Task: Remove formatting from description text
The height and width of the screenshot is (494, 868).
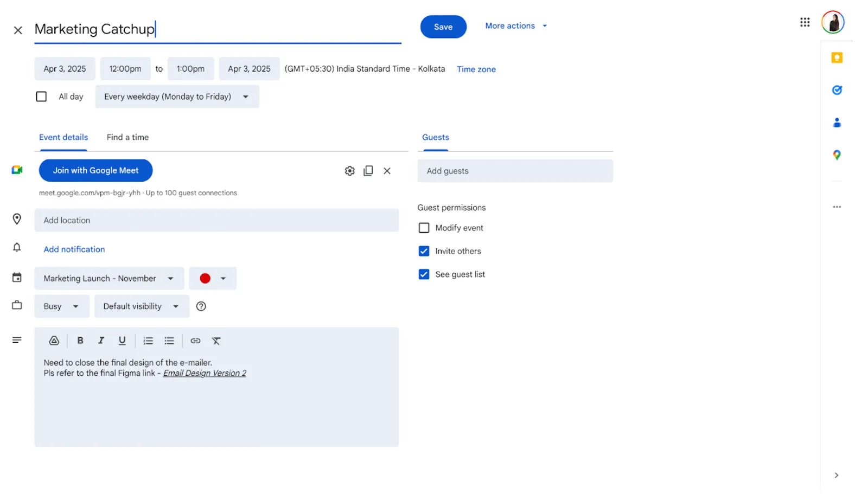Action: (x=216, y=341)
